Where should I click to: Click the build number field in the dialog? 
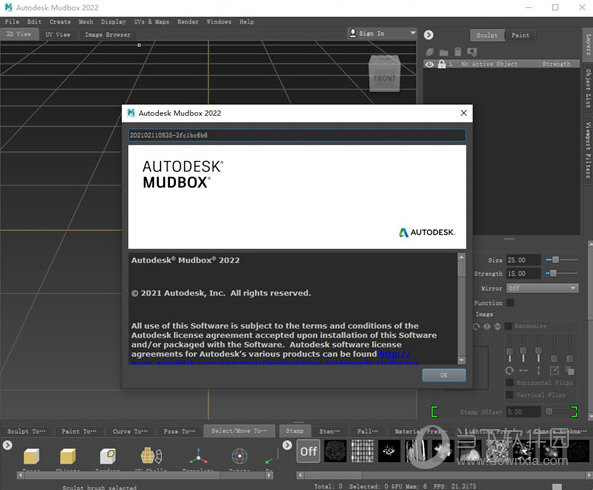click(x=297, y=135)
